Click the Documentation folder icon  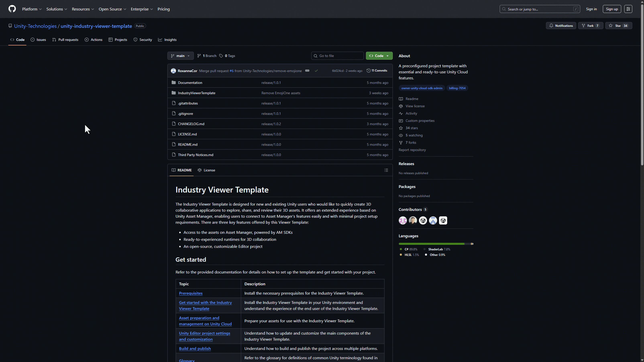[x=174, y=82]
